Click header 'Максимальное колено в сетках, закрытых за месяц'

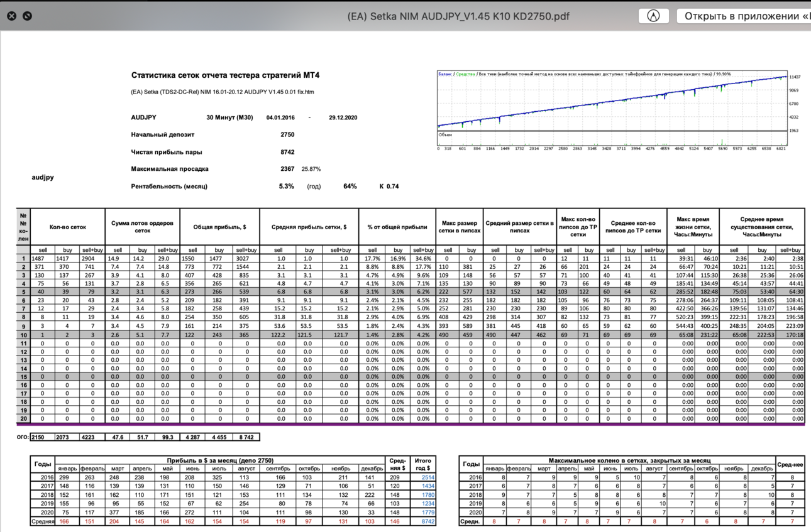pos(630,460)
